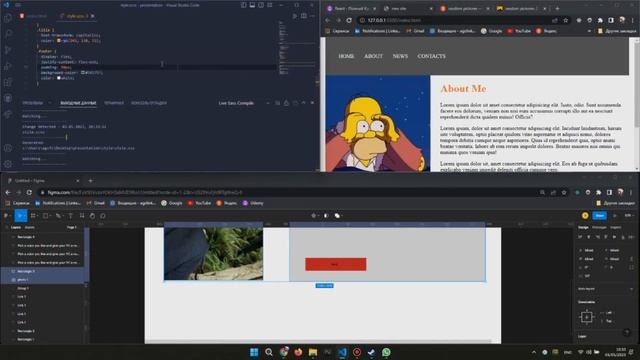Select the Rectangle shape tool in Figma

coord(45,216)
